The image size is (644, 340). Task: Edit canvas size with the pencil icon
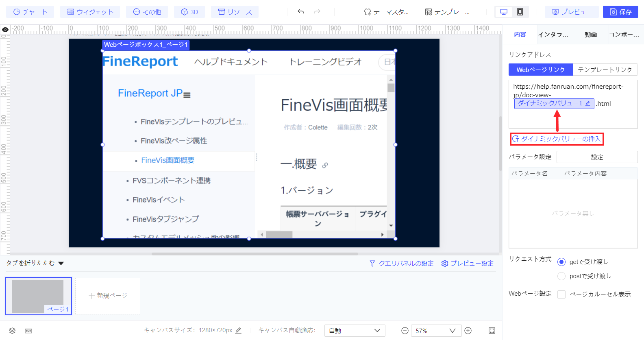tap(238, 331)
